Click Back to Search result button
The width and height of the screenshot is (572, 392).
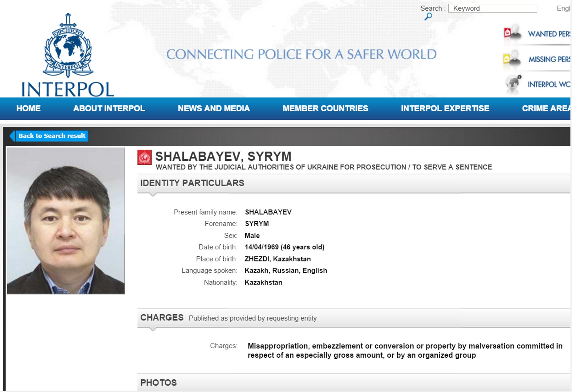coord(52,136)
